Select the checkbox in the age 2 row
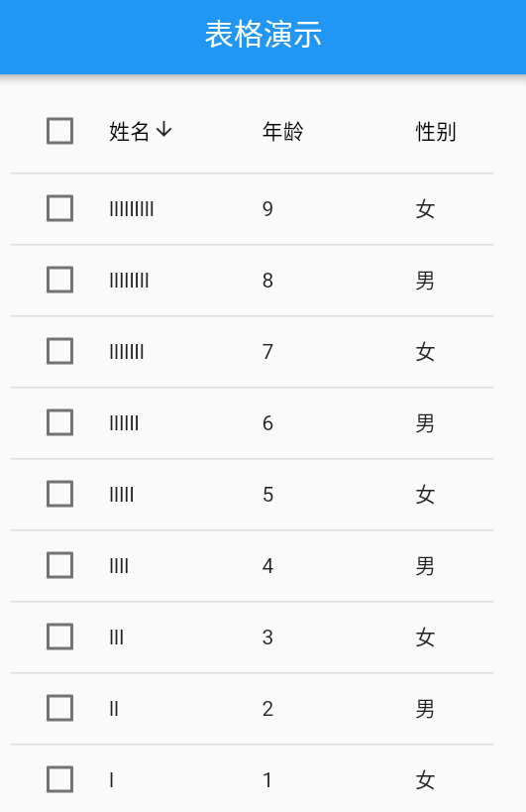 [x=60, y=708]
